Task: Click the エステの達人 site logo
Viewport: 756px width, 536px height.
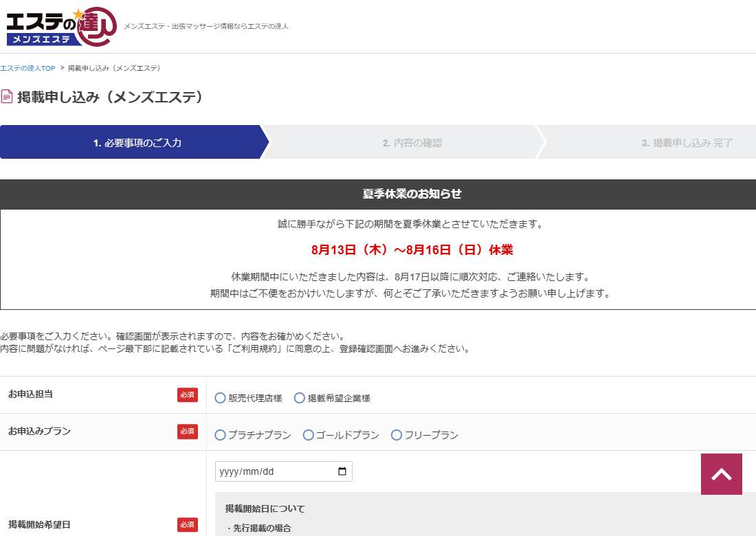Action: click(61, 27)
